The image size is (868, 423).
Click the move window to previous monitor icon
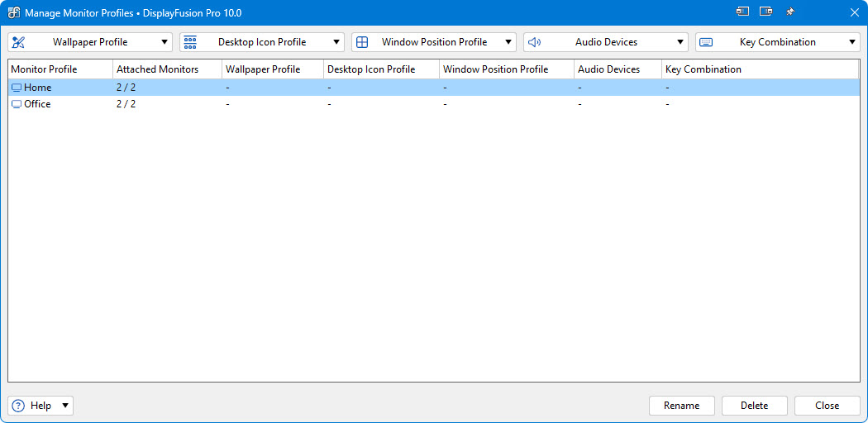tap(742, 12)
